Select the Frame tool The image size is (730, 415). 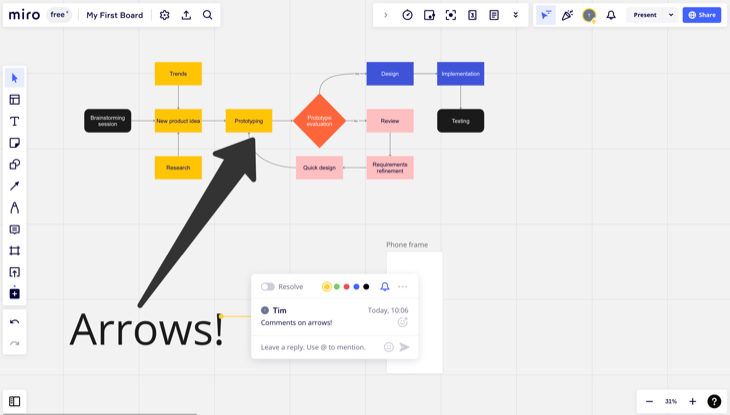(14, 251)
